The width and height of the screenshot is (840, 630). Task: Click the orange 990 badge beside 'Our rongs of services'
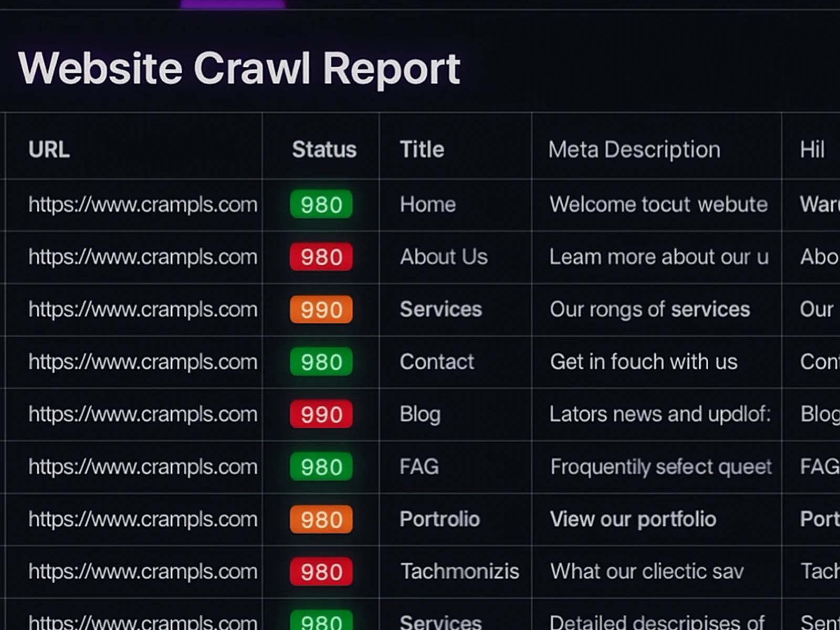coord(321,309)
